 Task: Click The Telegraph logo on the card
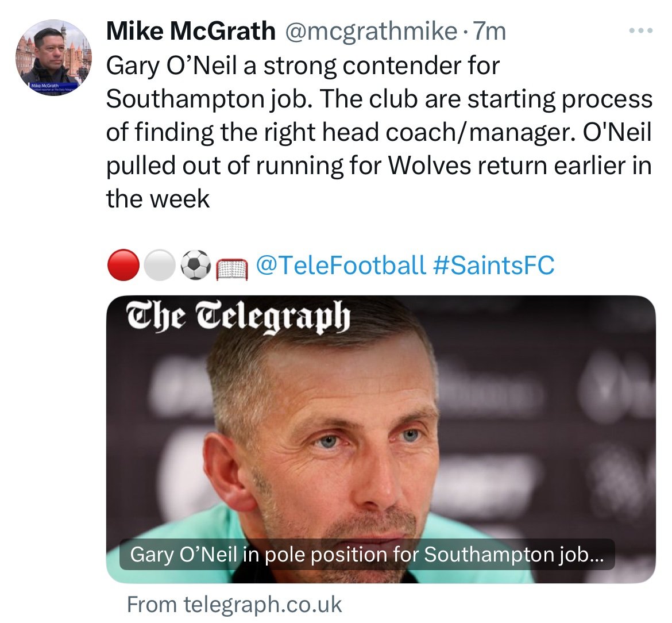[238, 318]
